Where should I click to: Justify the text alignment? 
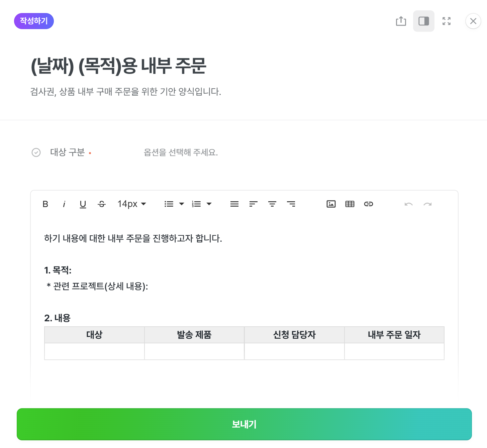(234, 204)
